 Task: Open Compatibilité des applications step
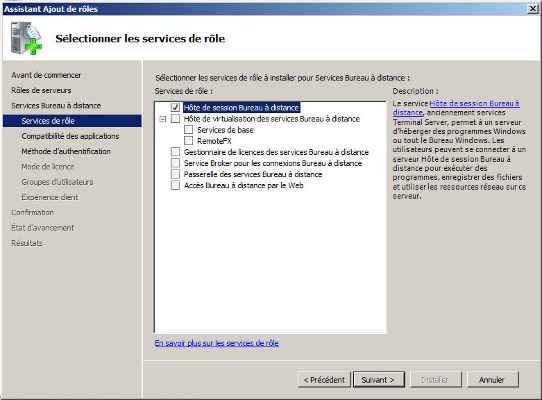tap(70, 136)
